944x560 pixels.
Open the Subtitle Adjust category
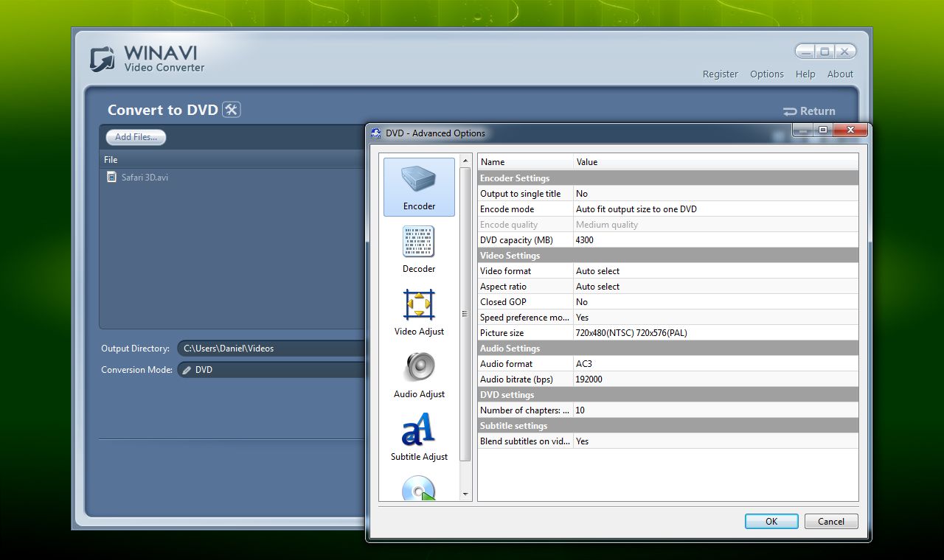click(x=419, y=438)
